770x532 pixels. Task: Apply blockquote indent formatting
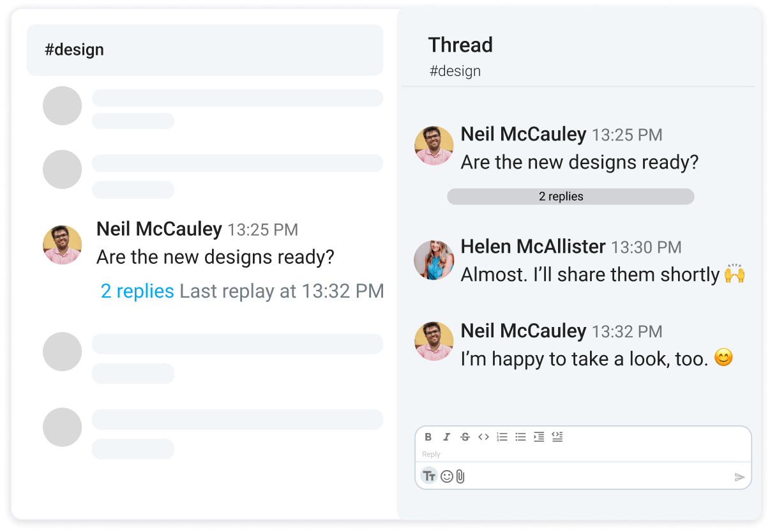click(x=539, y=437)
